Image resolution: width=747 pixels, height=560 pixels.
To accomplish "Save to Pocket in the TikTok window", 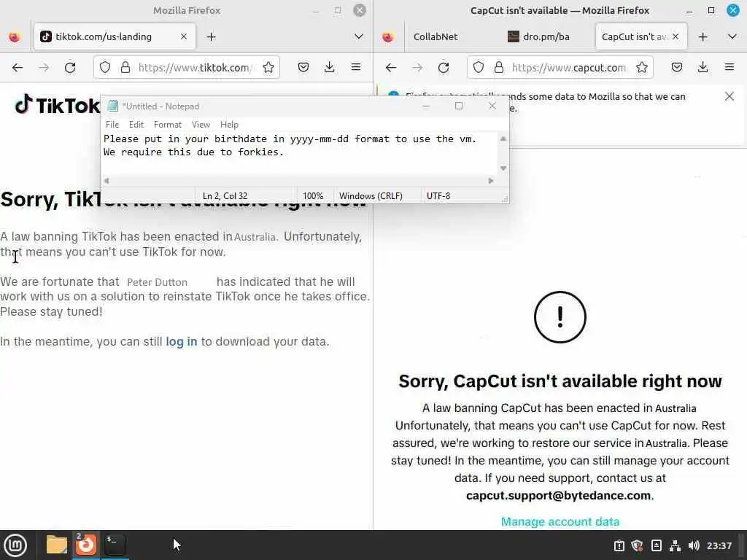I will [x=303, y=68].
